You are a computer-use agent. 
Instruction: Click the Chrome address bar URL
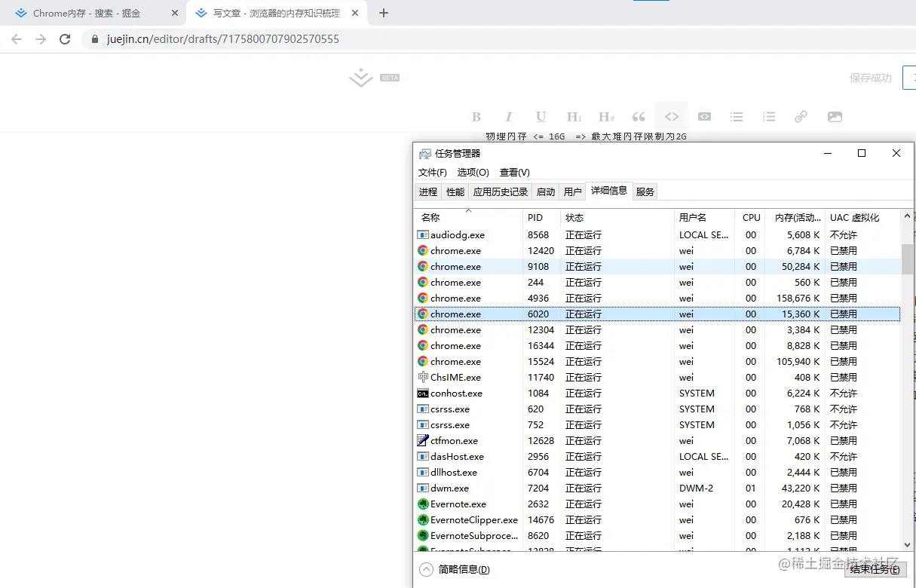coord(223,38)
